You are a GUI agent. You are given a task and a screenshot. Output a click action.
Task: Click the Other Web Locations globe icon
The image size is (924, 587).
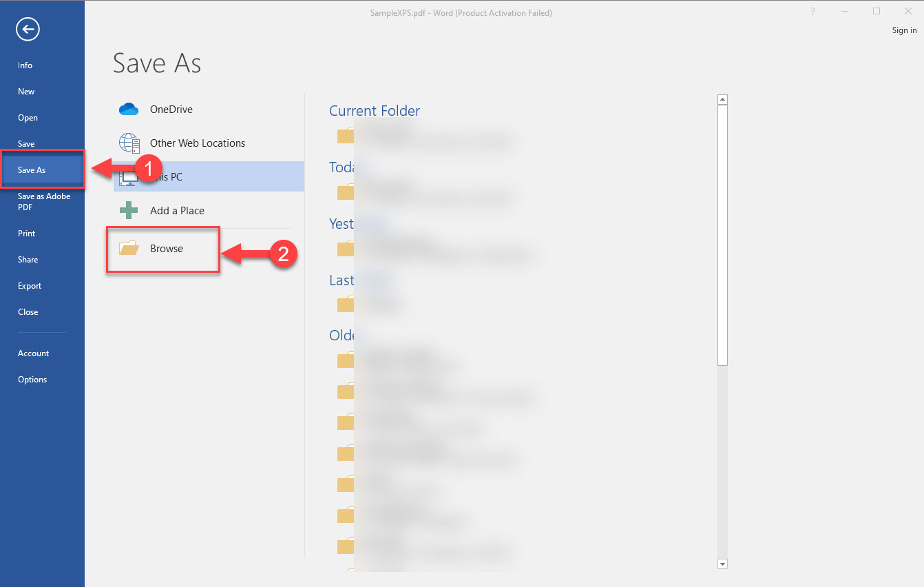click(x=129, y=143)
